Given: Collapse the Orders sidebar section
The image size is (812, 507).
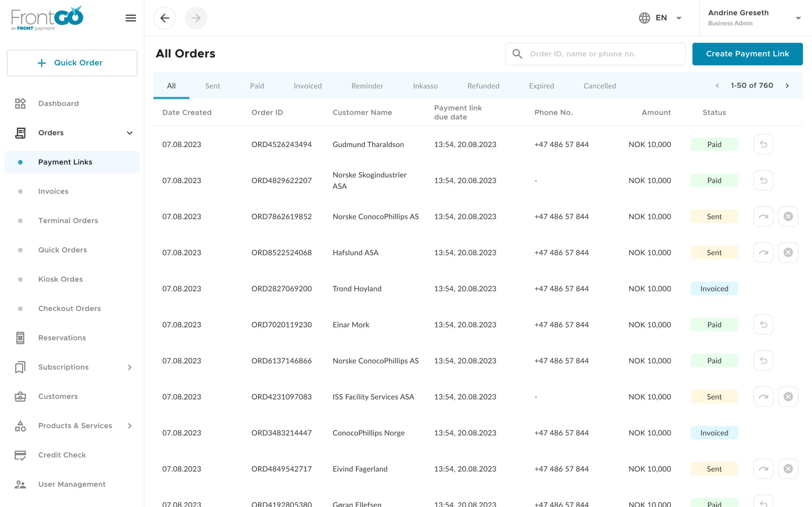Looking at the screenshot, I should (129, 133).
